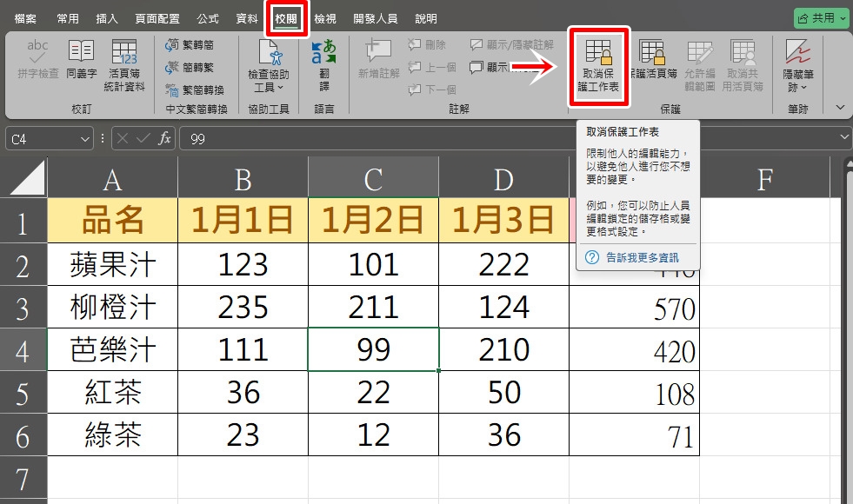Click the 品名 header cell
This screenshot has width=853, height=504.
(x=113, y=220)
